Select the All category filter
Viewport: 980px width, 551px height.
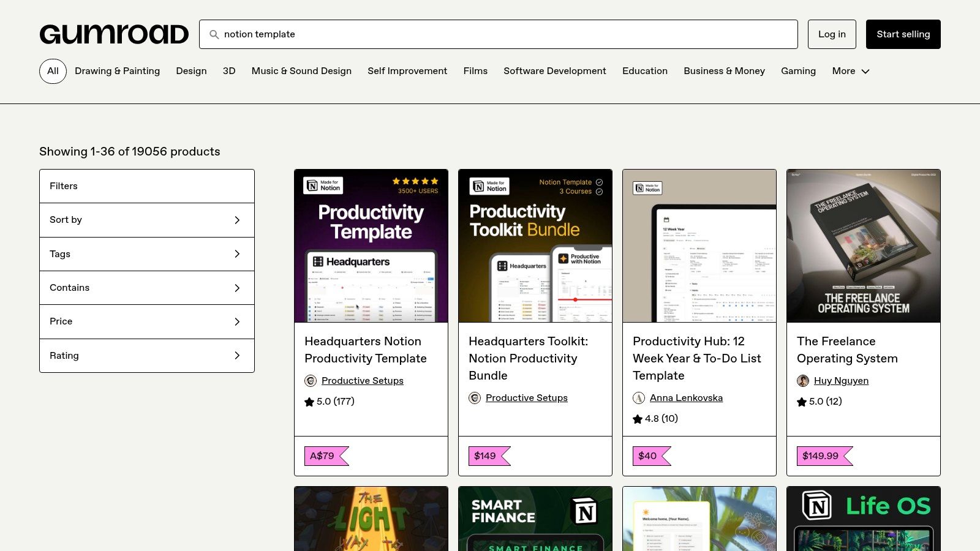click(x=53, y=71)
